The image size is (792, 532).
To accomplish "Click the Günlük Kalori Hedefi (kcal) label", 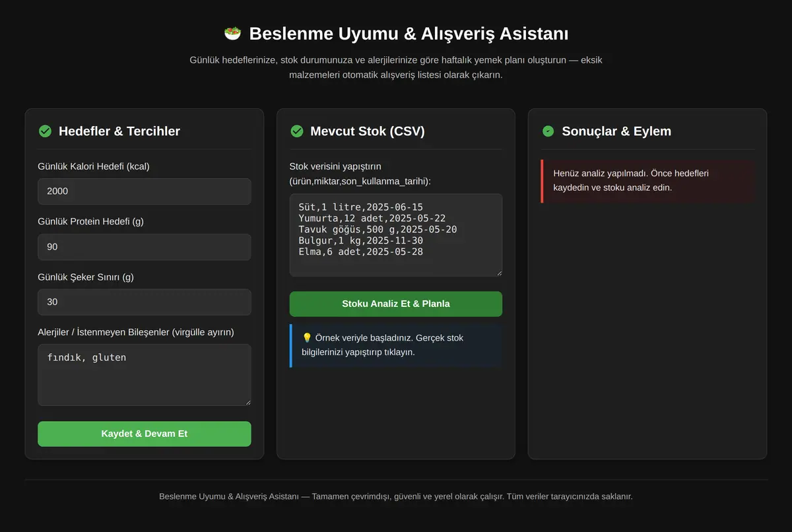I will [x=94, y=166].
